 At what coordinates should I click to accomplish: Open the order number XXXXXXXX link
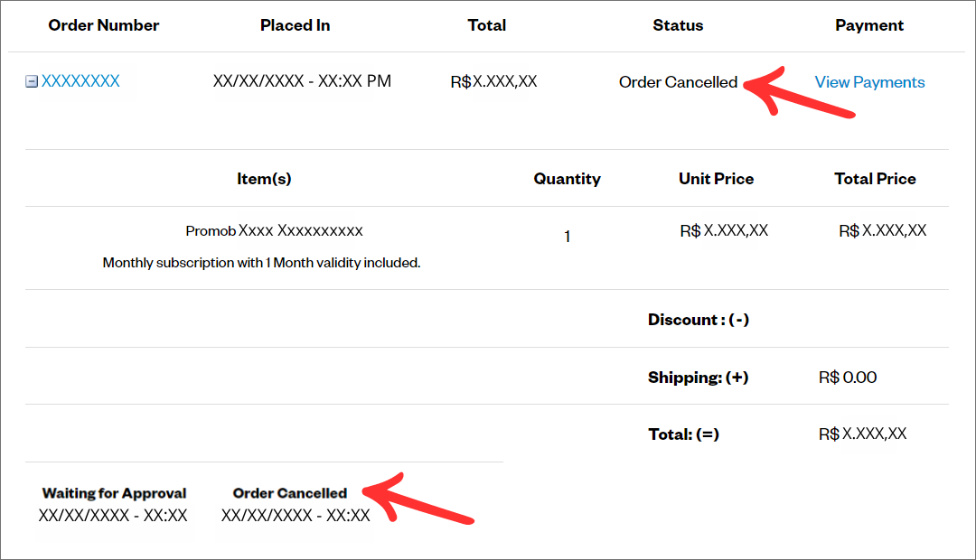tap(80, 81)
